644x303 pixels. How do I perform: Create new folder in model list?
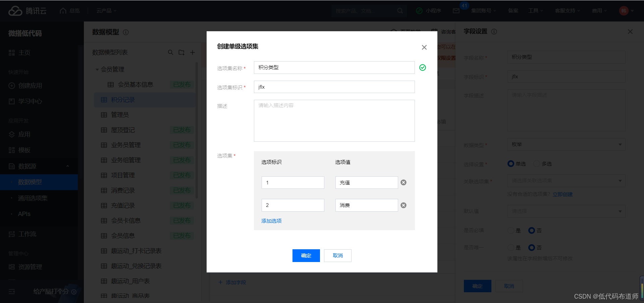click(181, 52)
